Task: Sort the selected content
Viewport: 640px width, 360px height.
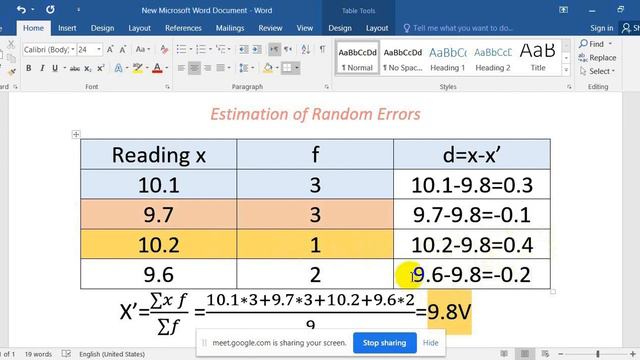Action: coord(305,49)
